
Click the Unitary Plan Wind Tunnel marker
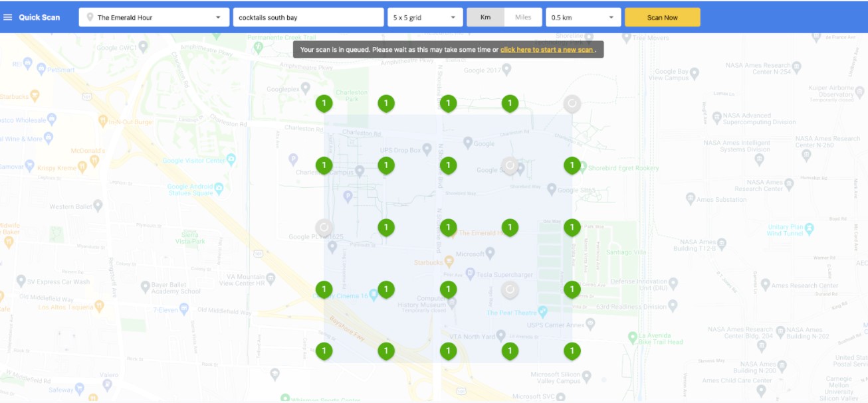coord(810,229)
